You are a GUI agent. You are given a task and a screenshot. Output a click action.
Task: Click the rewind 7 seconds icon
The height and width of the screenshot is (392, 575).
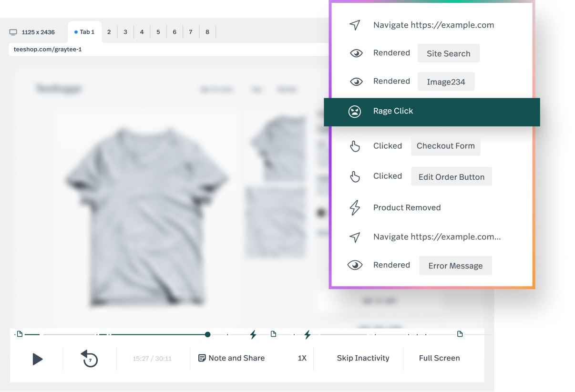tap(89, 359)
